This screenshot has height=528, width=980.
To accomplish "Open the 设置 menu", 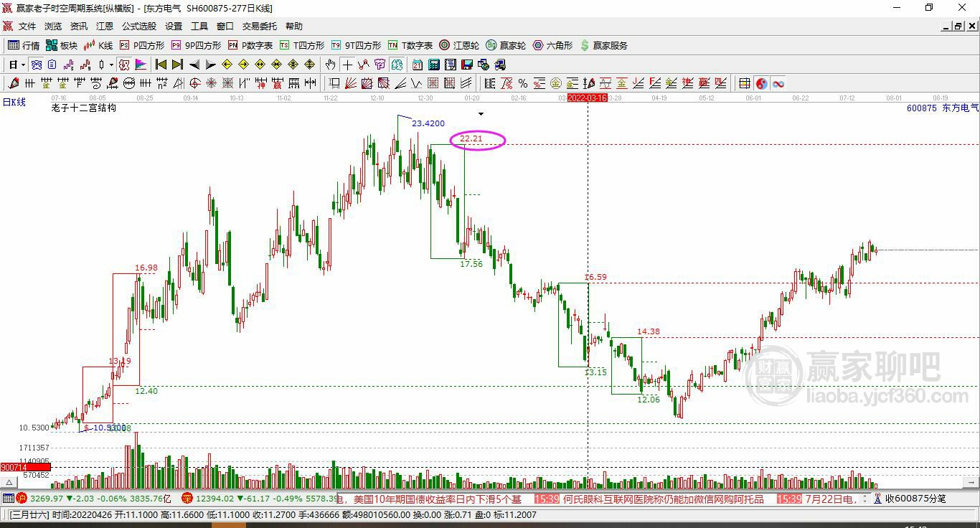I will 174,27.
